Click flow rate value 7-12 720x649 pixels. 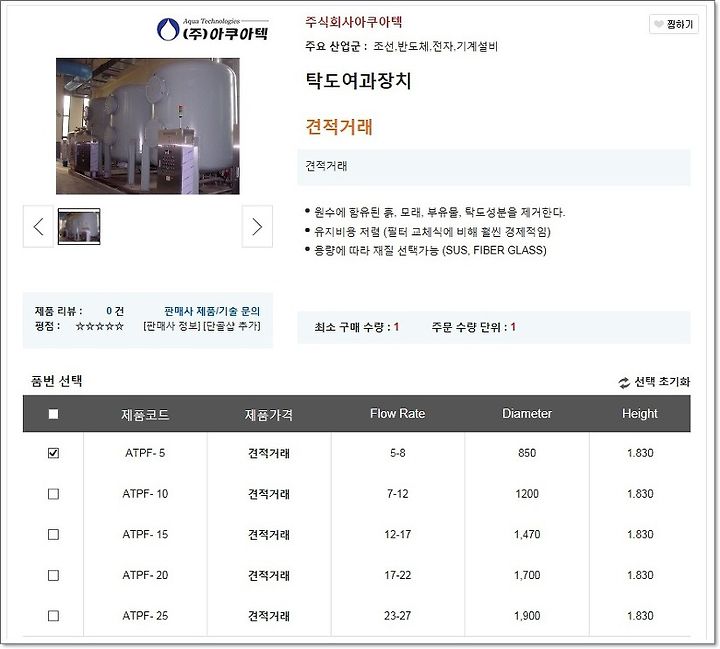pos(398,494)
